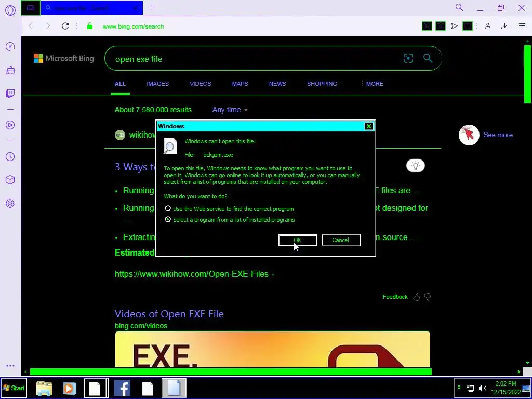Screen dimensions: 532x399
Task: Click the Feedback link
Action: click(395, 297)
